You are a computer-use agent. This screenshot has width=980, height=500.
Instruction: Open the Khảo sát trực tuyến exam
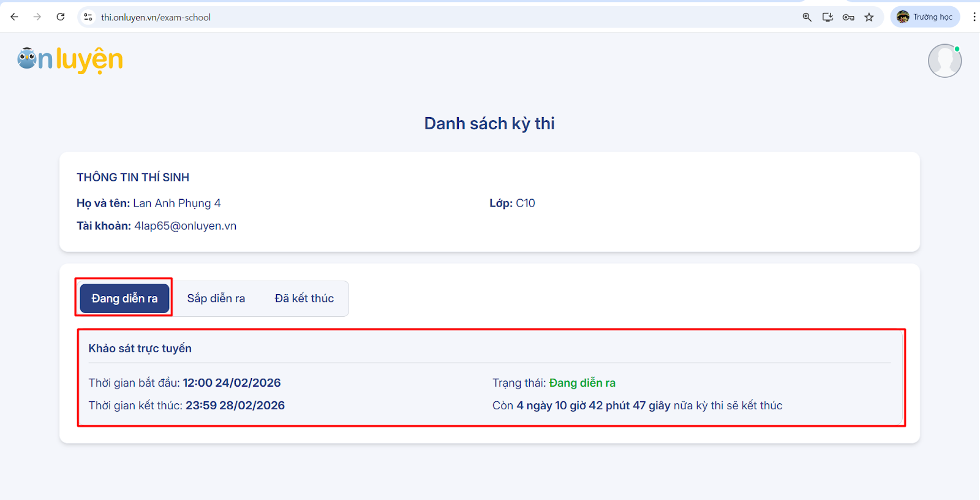coord(140,349)
